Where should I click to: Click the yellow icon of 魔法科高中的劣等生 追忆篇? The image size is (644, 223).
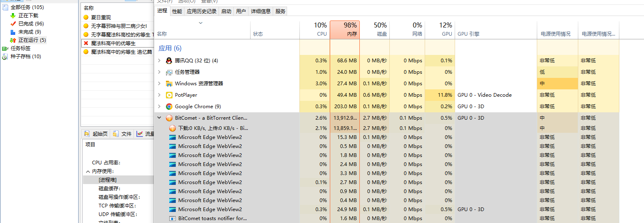pos(86,52)
